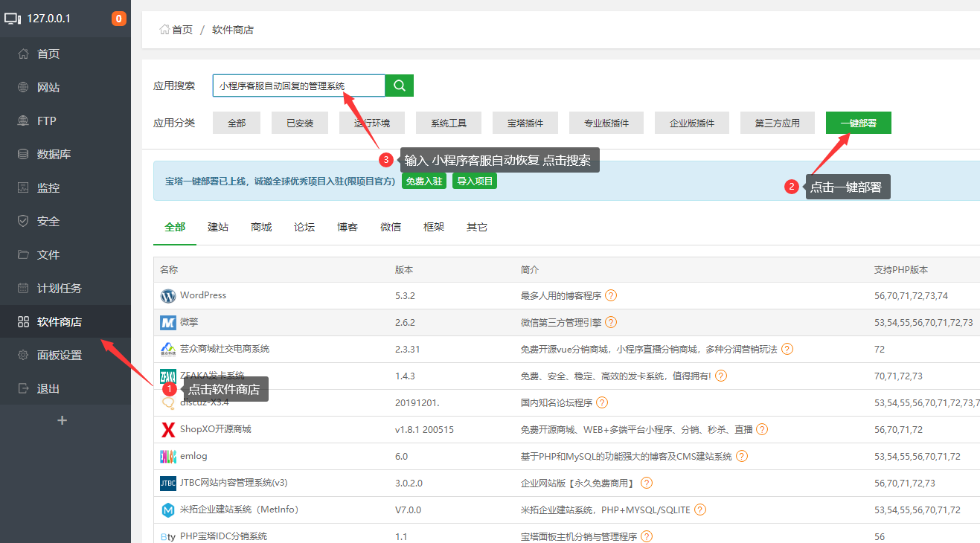The height and width of the screenshot is (543, 980).
Task: Open 安全 in the sidebar
Action: pyautogui.click(x=65, y=221)
